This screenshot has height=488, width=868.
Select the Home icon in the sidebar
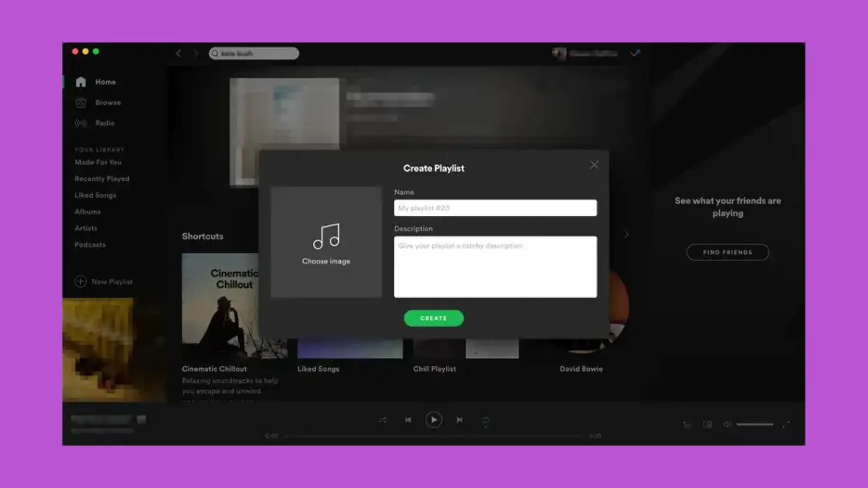coord(81,81)
